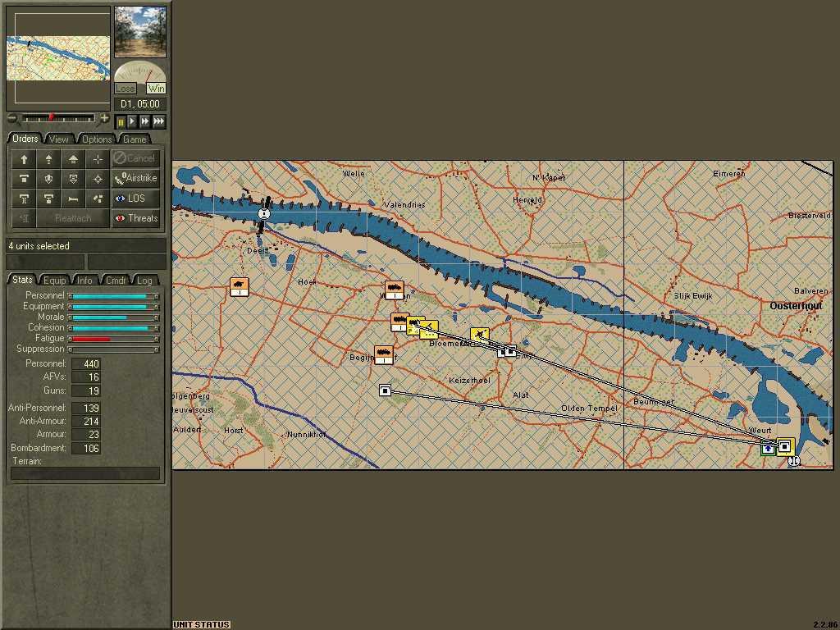Image resolution: width=840 pixels, height=630 pixels.
Task: Toggle the Threats display
Action: click(x=135, y=218)
